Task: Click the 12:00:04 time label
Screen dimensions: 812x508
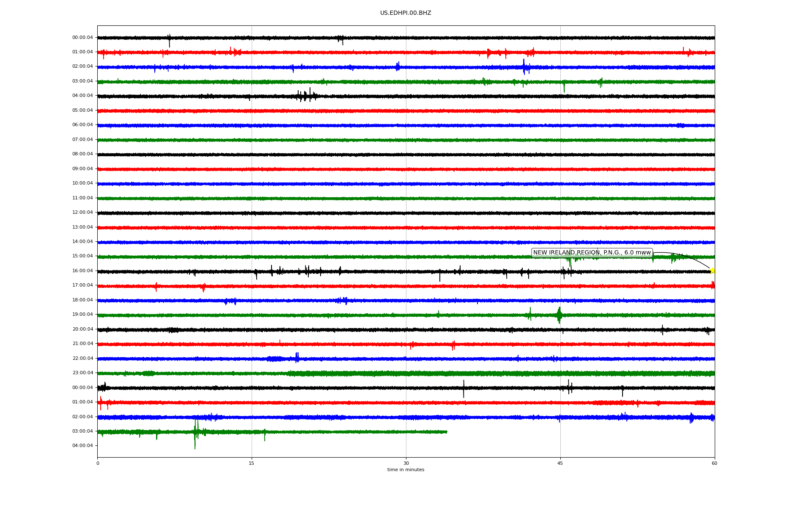Action: [82, 213]
